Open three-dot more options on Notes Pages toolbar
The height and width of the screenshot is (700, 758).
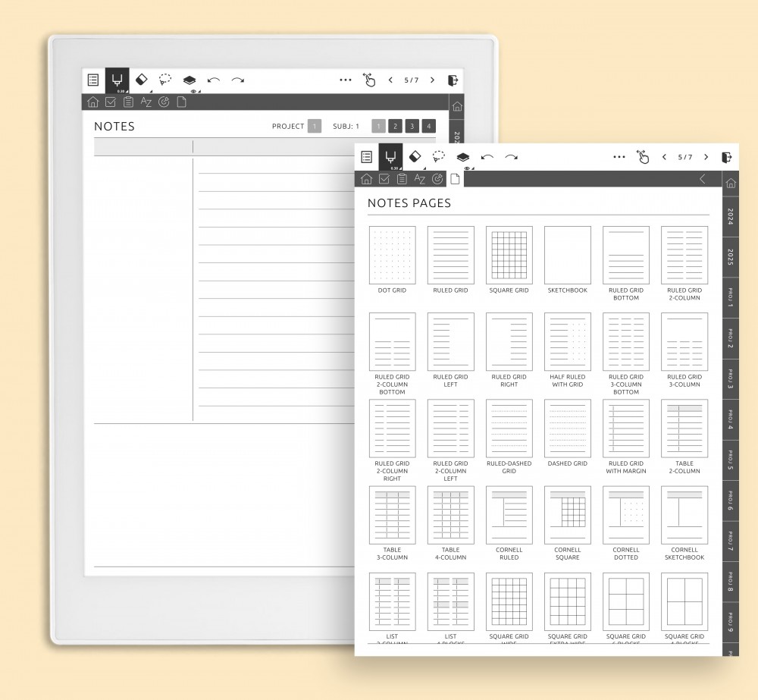pos(619,157)
